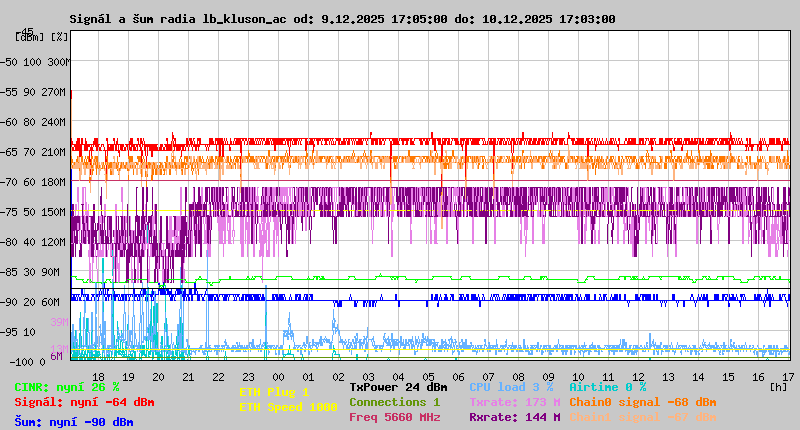The width and height of the screenshot is (800, 430).
Task: Click the '[h]' hour unit label
Action: point(778,387)
